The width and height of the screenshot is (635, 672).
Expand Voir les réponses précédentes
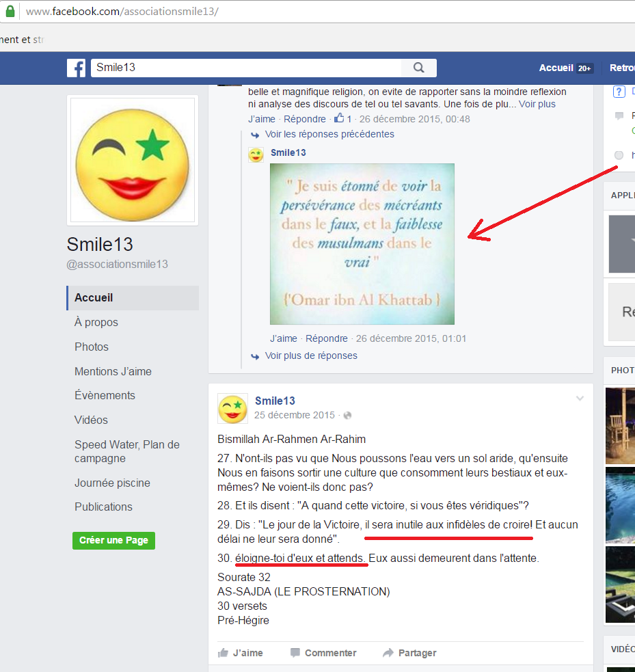(329, 135)
